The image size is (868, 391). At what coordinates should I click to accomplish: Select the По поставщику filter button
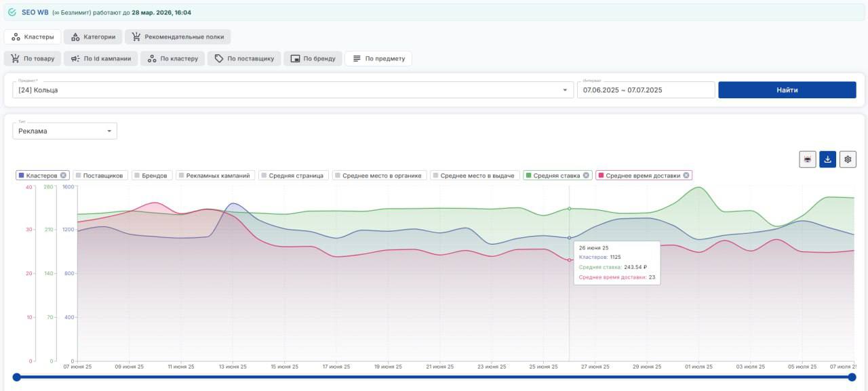244,59
